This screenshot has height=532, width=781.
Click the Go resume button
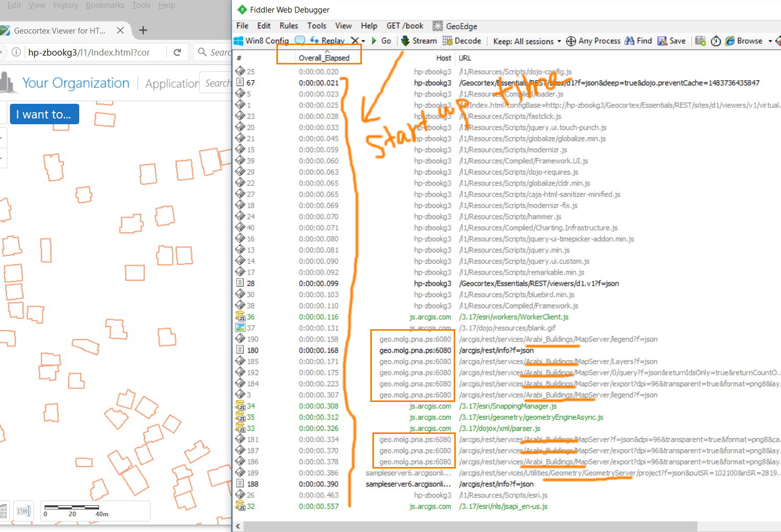[x=381, y=40]
